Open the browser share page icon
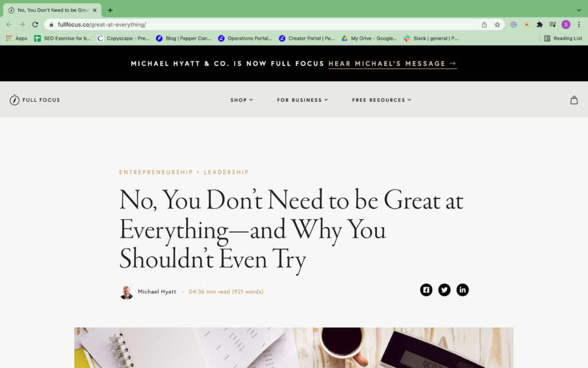Viewport: 588px width, 368px height. [x=484, y=25]
